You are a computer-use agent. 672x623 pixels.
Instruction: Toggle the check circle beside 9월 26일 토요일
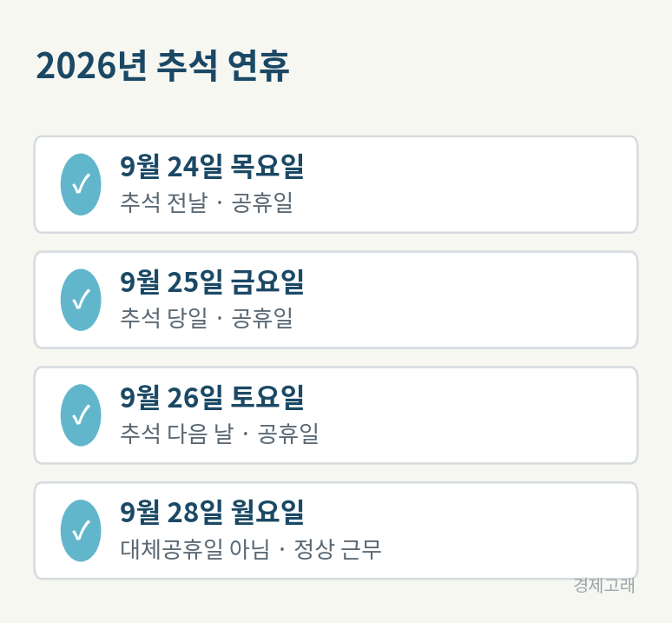point(81,415)
